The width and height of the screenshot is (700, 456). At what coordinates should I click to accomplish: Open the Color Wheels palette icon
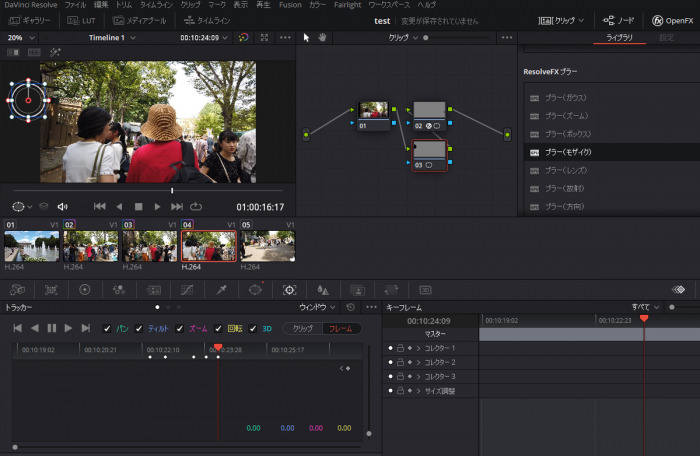tap(85, 290)
